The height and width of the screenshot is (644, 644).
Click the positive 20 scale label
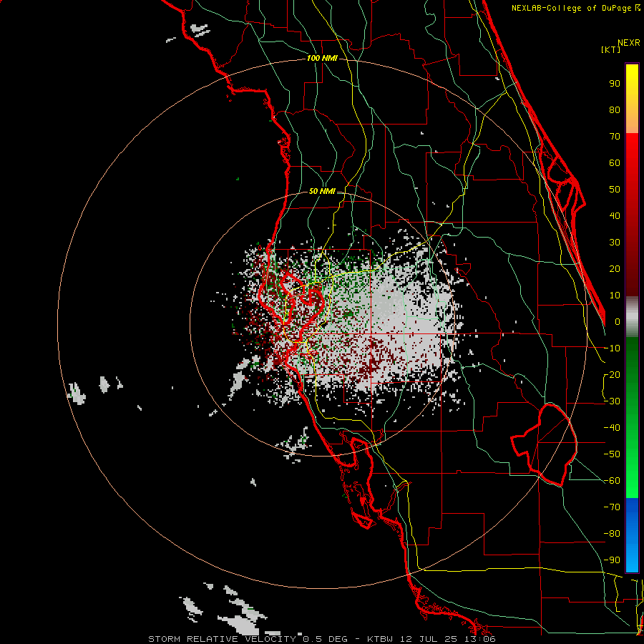pyautogui.click(x=615, y=268)
